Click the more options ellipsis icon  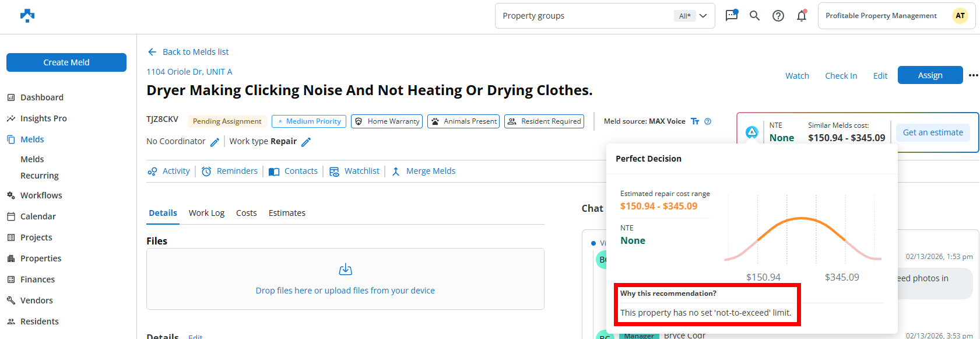[973, 75]
